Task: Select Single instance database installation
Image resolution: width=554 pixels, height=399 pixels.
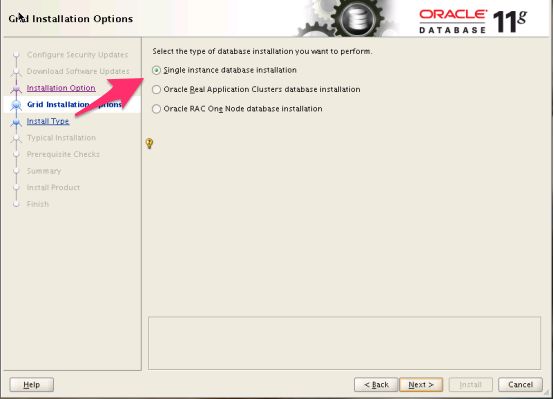Action: coord(156,70)
